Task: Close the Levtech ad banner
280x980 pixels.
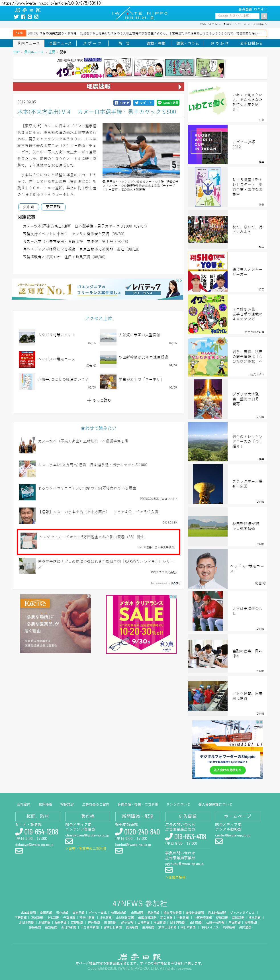Action: coord(181,280)
